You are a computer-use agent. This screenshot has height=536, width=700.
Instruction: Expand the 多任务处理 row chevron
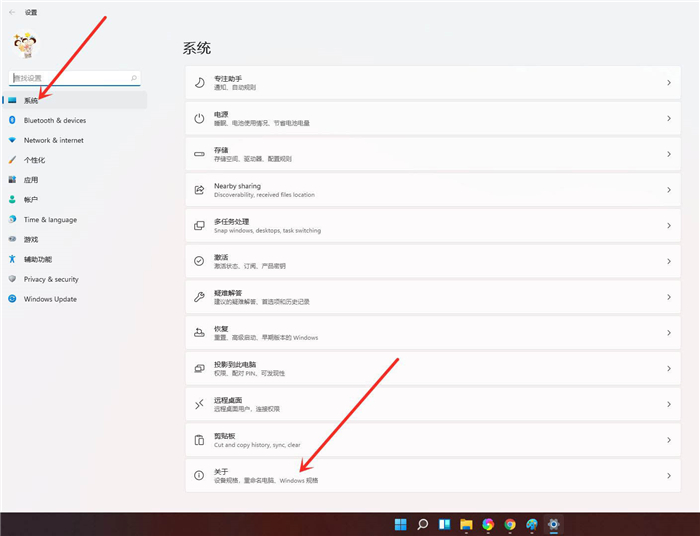668,225
